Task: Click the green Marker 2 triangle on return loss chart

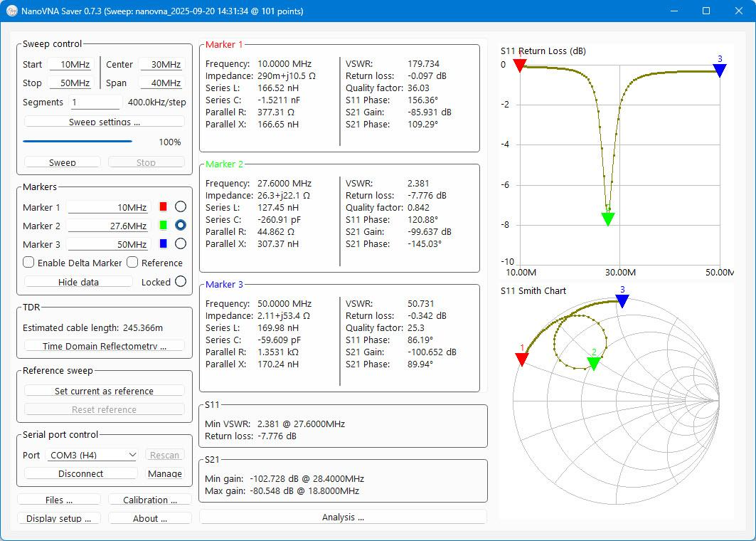Action: 608,219
